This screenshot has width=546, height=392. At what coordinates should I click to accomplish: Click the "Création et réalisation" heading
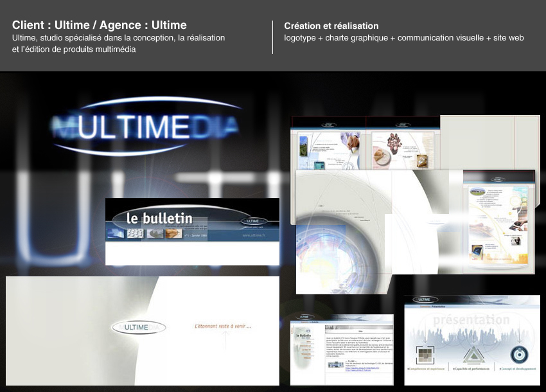[x=331, y=26]
